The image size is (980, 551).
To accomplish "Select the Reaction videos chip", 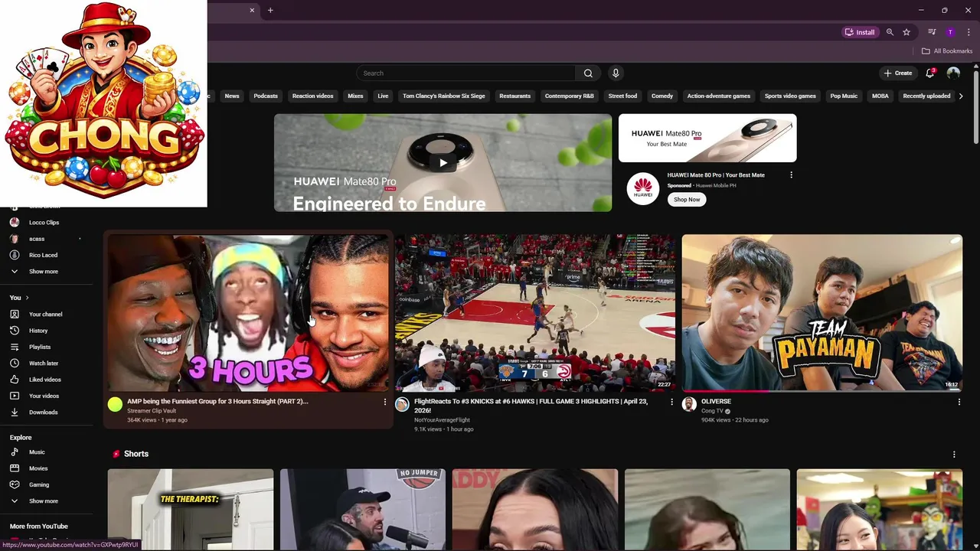I will 312,96.
